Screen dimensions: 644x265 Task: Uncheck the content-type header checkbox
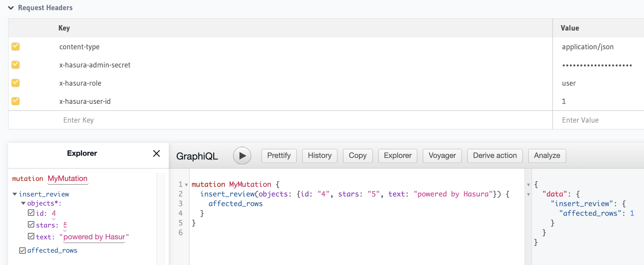tap(16, 47)
